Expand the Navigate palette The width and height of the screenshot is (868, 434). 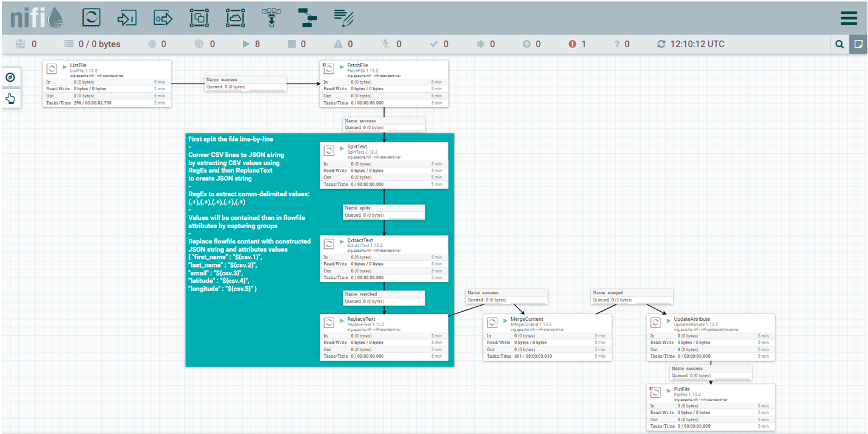point(10,77)
